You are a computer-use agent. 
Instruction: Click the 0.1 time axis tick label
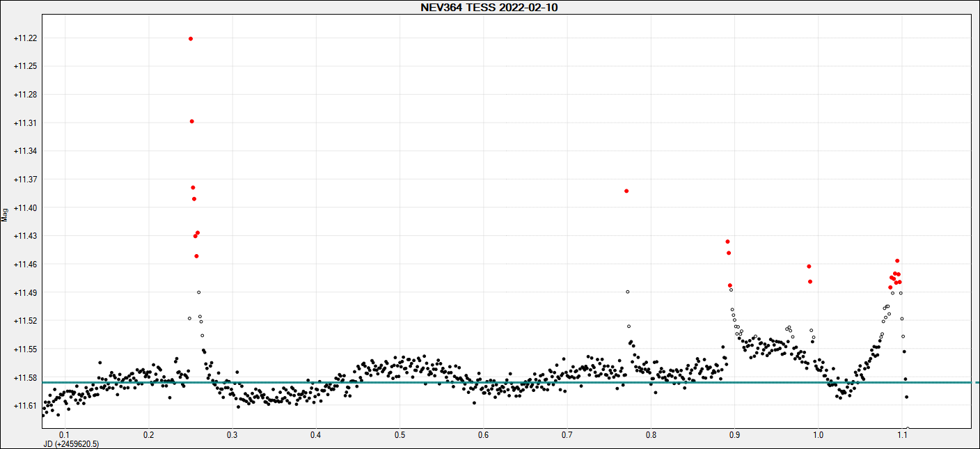pos(65,434)
